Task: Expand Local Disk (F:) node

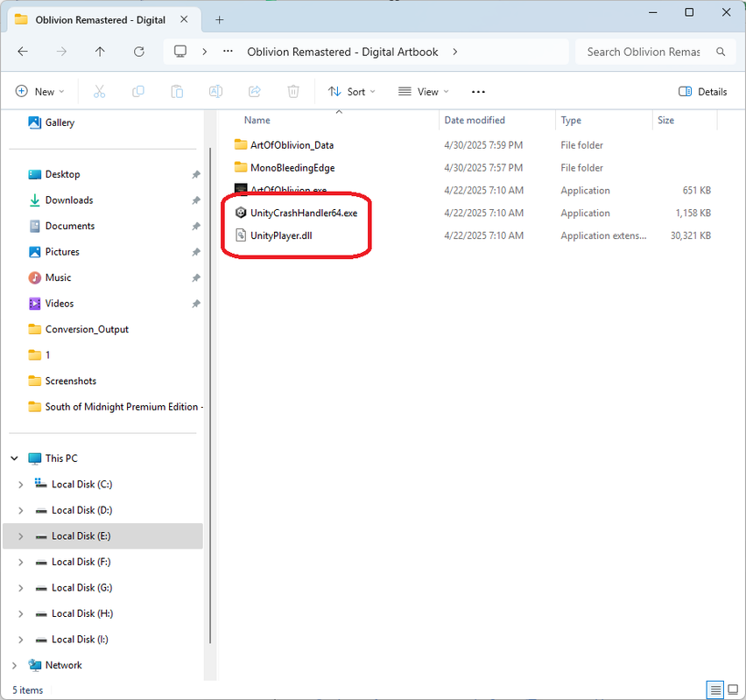Action: (x=20, y=562)
